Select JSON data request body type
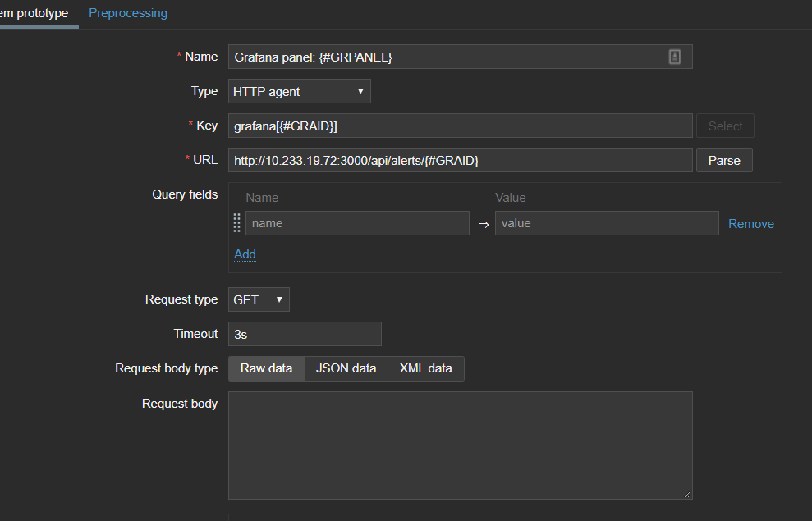This screenshot has height=521, width=812. coord(346,368)
